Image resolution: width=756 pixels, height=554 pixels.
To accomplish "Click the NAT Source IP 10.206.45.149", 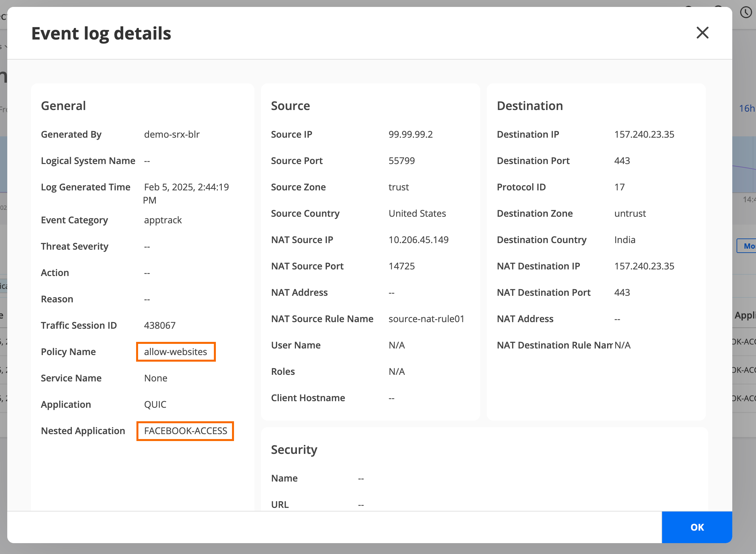I will click(418, 240).
